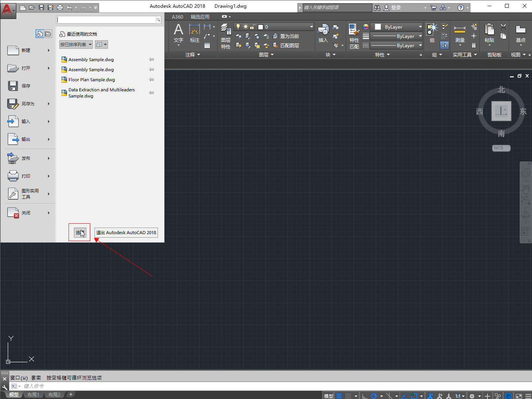Screen dimensions: 532x399
Task: Click the A360 shopping cart icon
Action: 433,7
